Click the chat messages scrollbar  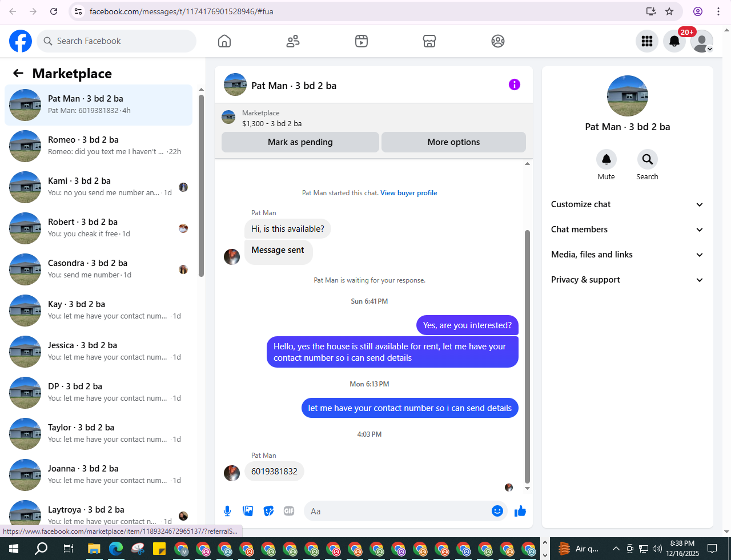(527, 357)
